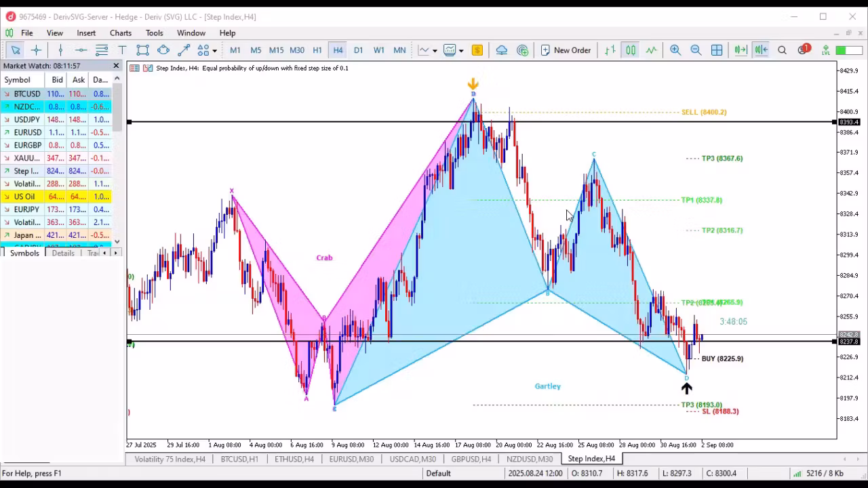Select the text label tool

tap(122, 50)
